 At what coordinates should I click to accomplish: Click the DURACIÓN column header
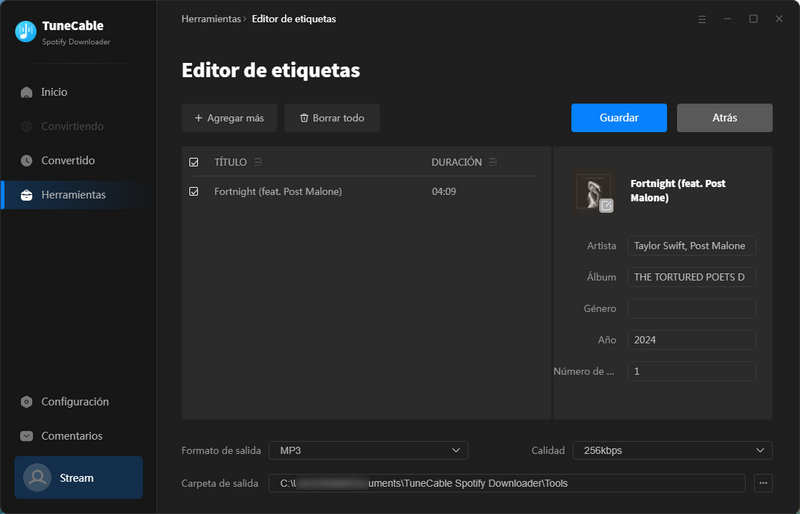[x=457, y=162]
